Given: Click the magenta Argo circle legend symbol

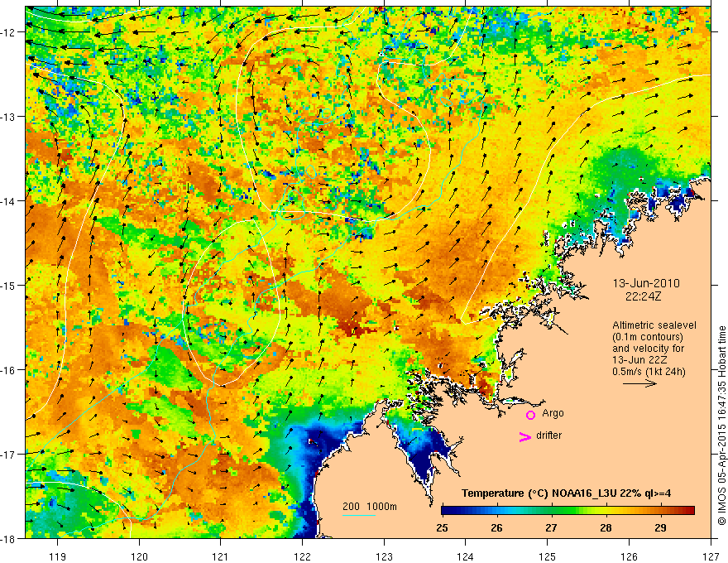Looking at the screenshot, I should pyautogui.click(x=530, y=415).
